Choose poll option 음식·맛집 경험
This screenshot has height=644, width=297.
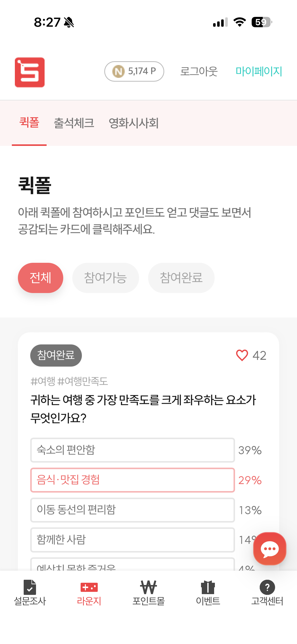click(x=133, y=480)
